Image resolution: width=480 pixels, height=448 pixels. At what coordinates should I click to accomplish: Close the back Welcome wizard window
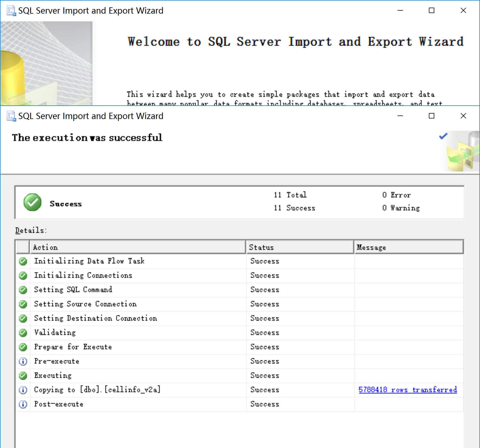463,11
